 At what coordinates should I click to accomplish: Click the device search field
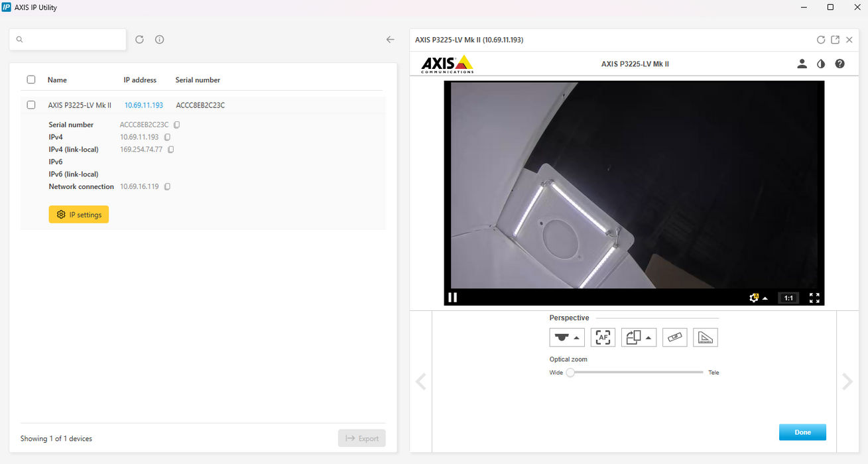68,40
